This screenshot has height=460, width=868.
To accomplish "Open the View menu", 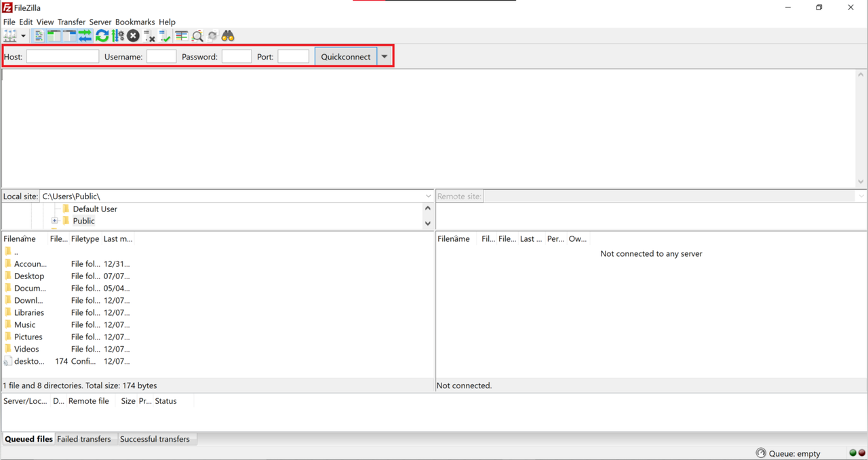I will [x=45, y=22].
